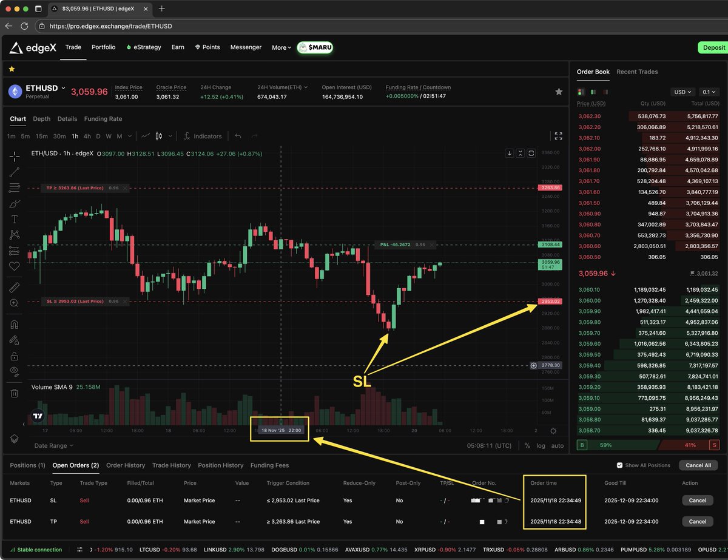
Task: Click the yellow favorites star top-left
Action: [x=12, y=69]
